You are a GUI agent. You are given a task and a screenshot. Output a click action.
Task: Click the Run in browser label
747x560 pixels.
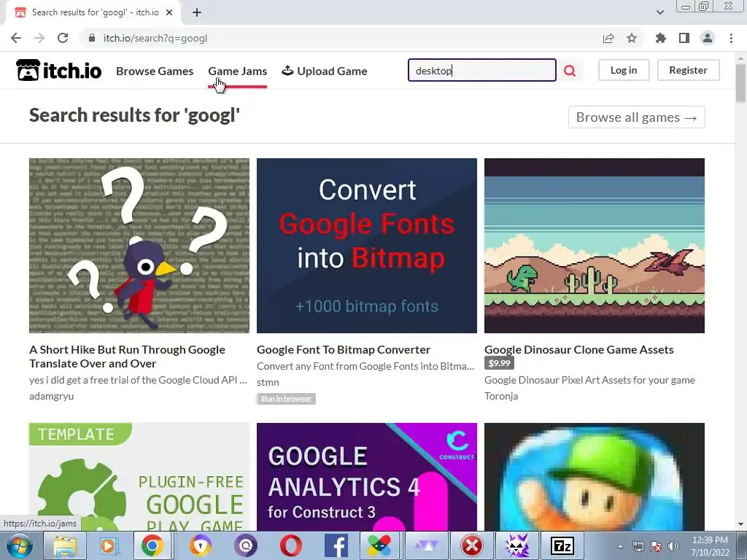point(286,399)
